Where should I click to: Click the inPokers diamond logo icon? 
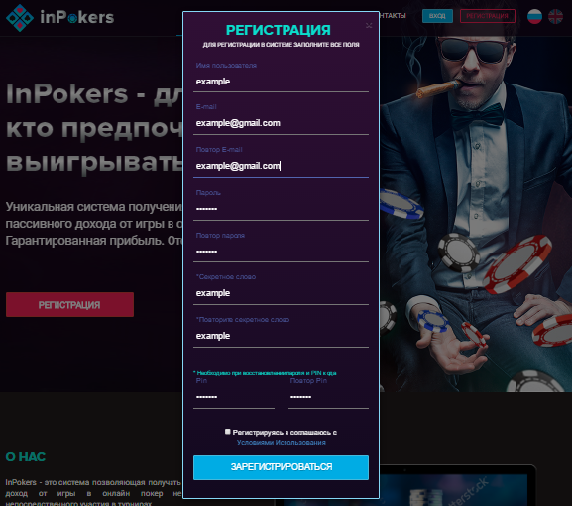20,18
